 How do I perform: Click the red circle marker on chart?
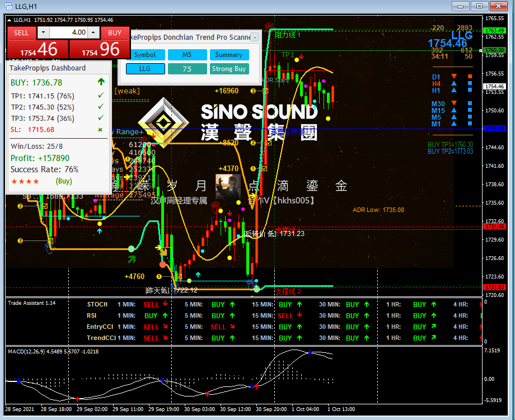point(162,265)
